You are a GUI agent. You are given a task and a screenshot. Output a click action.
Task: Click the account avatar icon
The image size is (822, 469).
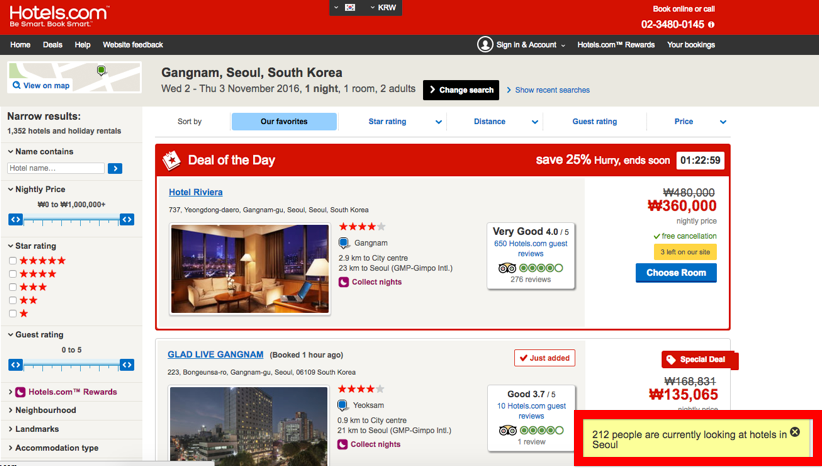coord(485,45)
